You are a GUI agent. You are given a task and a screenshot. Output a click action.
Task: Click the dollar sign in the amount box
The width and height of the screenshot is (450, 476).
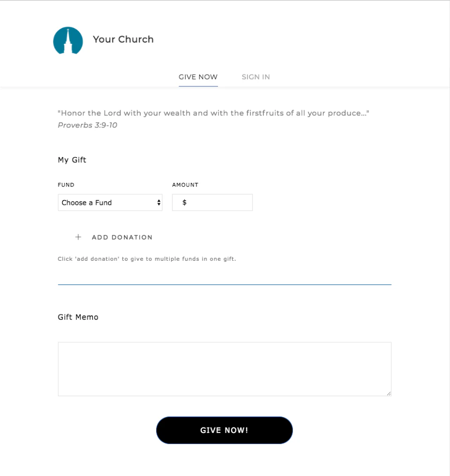click(185, 203)
